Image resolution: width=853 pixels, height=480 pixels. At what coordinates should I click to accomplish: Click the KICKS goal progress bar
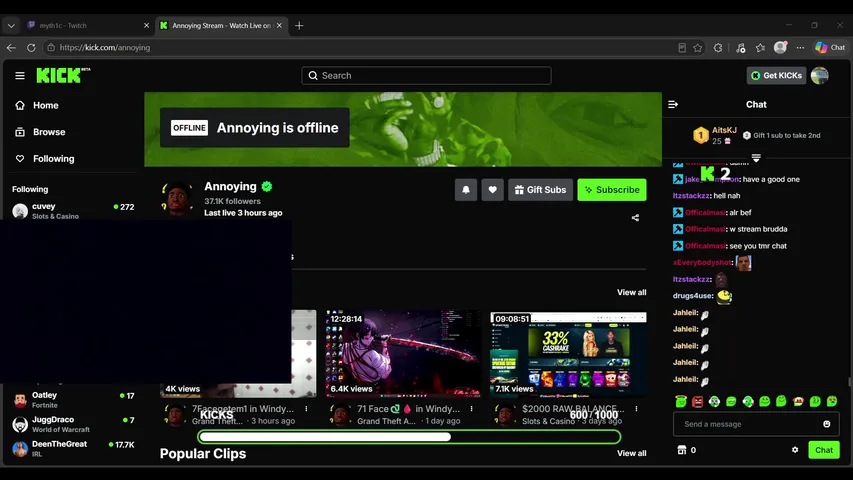(409, 436)
